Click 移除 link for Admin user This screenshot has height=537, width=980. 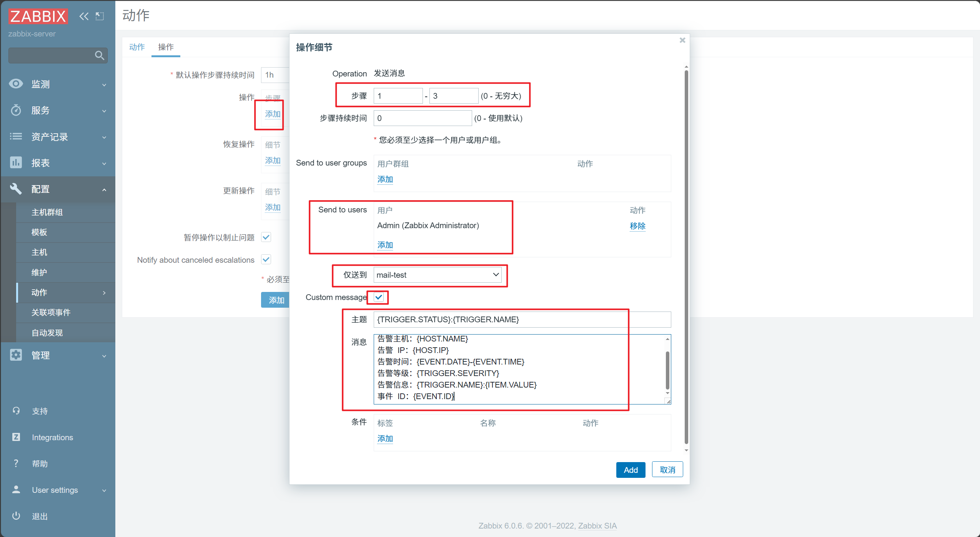click(637, 226)
